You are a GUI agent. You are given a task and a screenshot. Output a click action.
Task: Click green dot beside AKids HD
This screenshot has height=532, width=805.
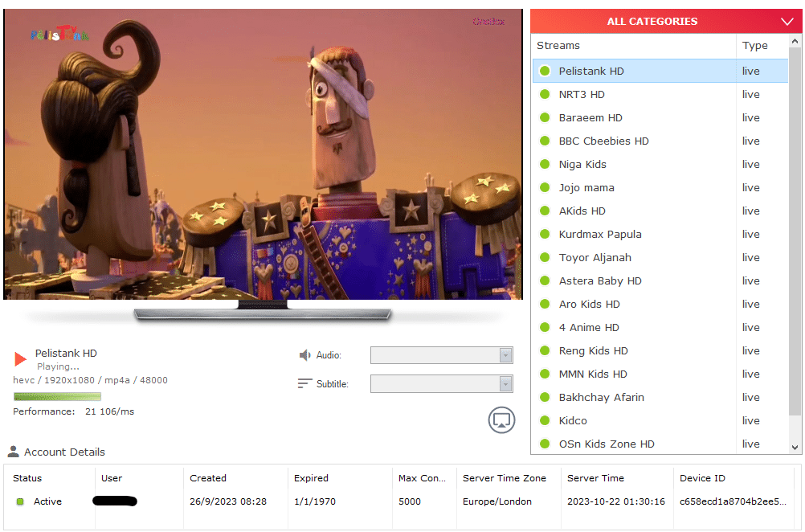point(545,211)
